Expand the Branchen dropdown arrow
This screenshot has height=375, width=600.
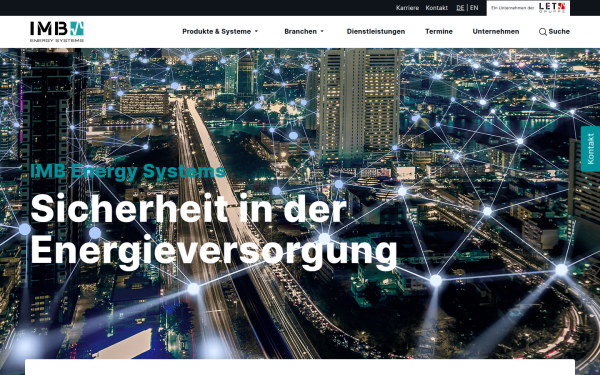point(322,31)
